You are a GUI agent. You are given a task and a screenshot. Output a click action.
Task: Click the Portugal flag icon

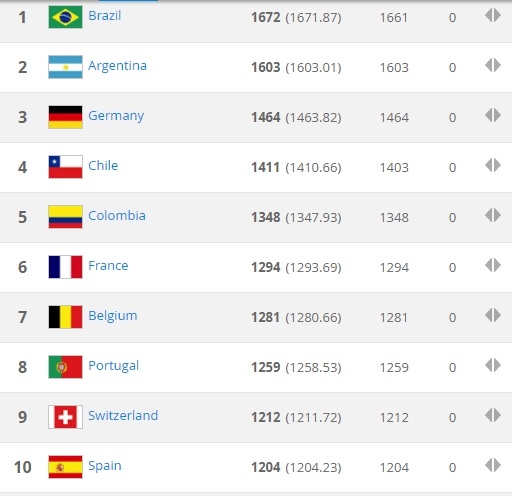[x=65, y=367]
